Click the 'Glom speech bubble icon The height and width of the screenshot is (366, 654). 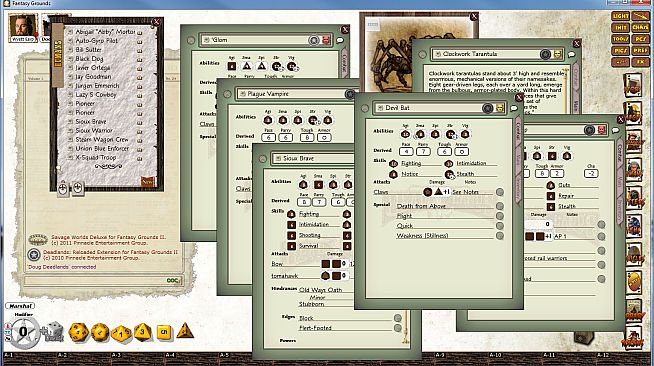pyautogui.click(x=340, y=40)
